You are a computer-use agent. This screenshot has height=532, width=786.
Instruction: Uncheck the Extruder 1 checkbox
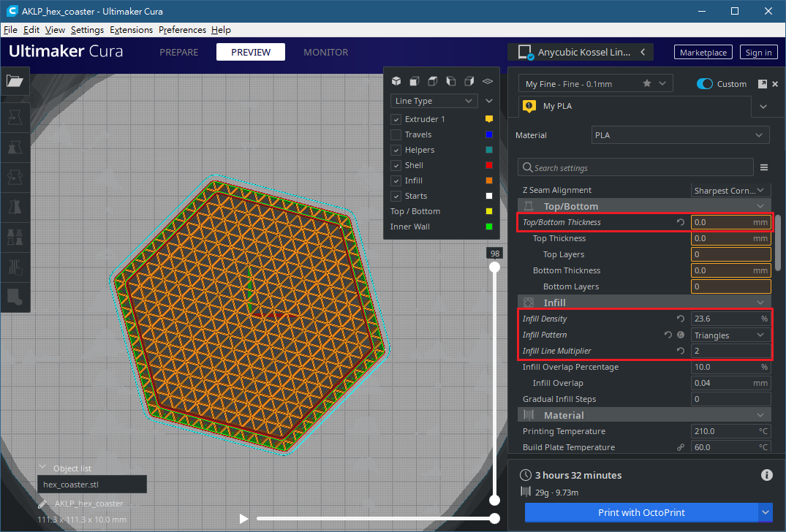[x=396, y=119]
